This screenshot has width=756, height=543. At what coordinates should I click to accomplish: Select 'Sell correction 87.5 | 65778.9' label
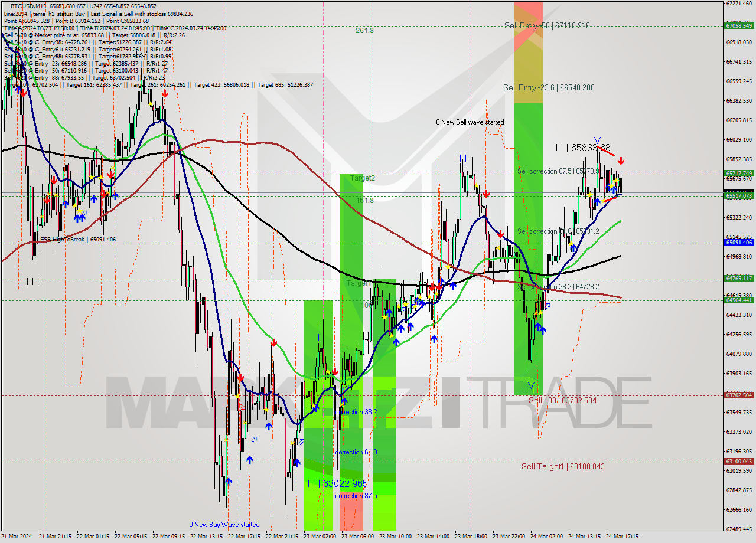coord(559,171)
